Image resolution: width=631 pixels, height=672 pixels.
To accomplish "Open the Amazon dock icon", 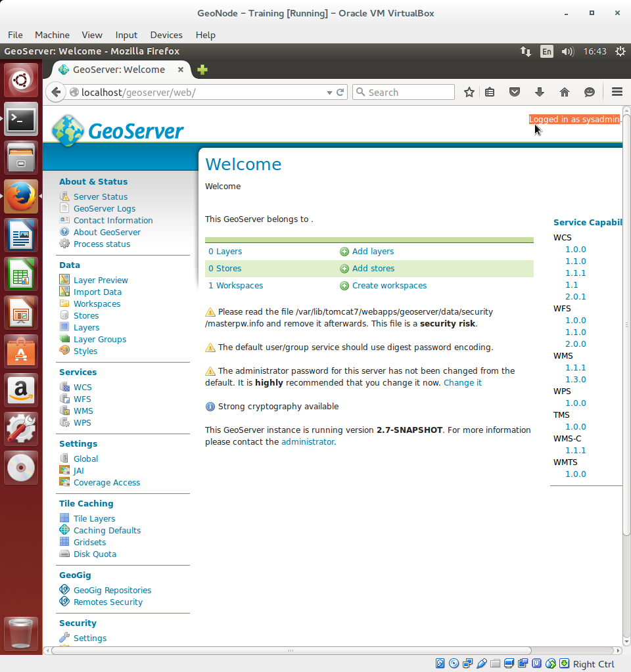I will (20, 390).
